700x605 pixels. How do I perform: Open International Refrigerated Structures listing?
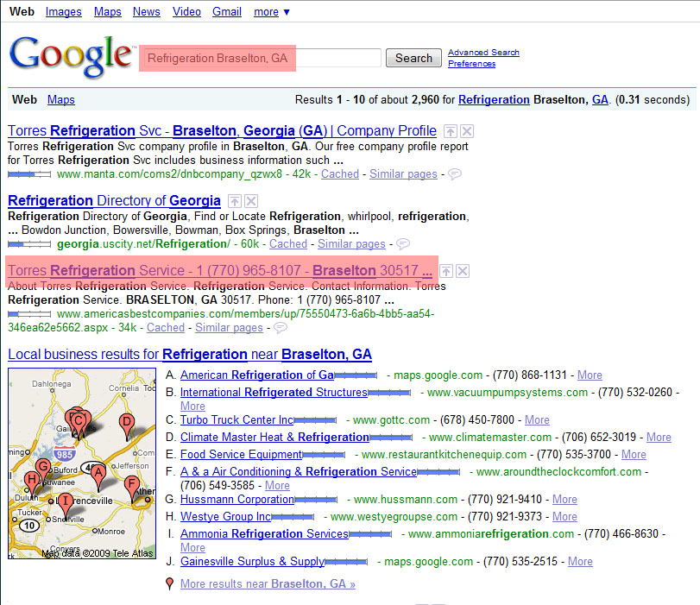(x=274, y=393)
